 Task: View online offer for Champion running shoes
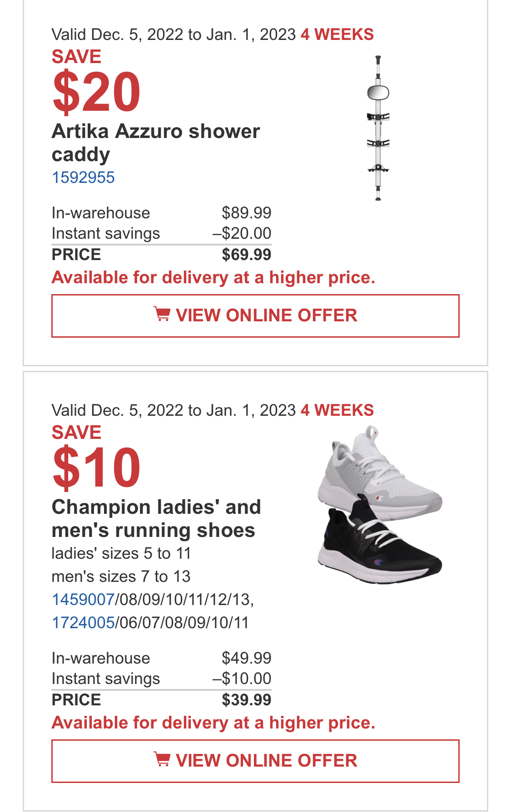tap(255, 761)
